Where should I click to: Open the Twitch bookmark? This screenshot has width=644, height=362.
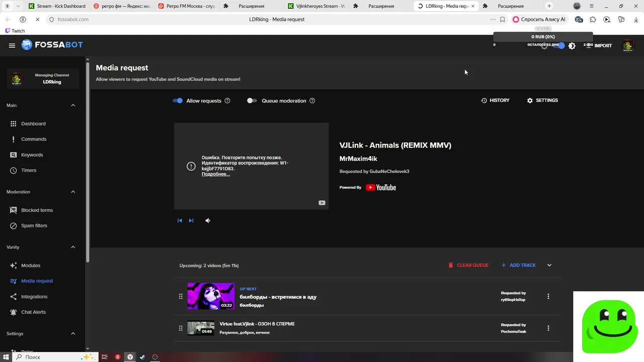pos(15,31)
